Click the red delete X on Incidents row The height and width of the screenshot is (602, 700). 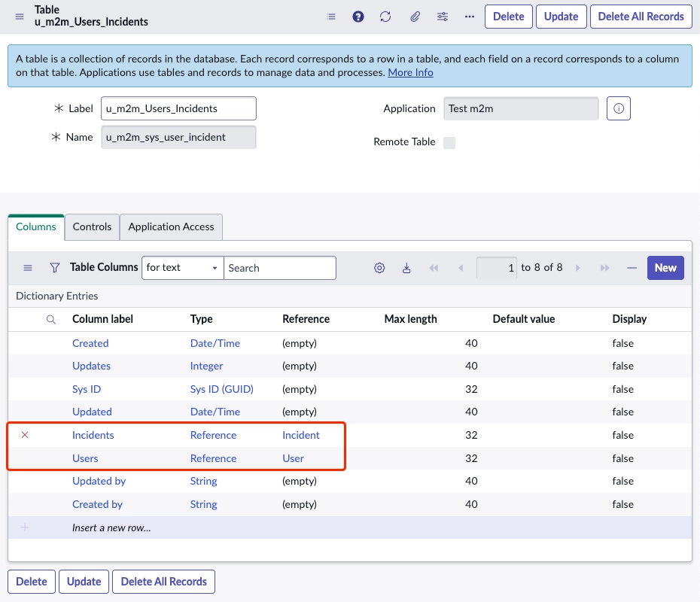25,435
